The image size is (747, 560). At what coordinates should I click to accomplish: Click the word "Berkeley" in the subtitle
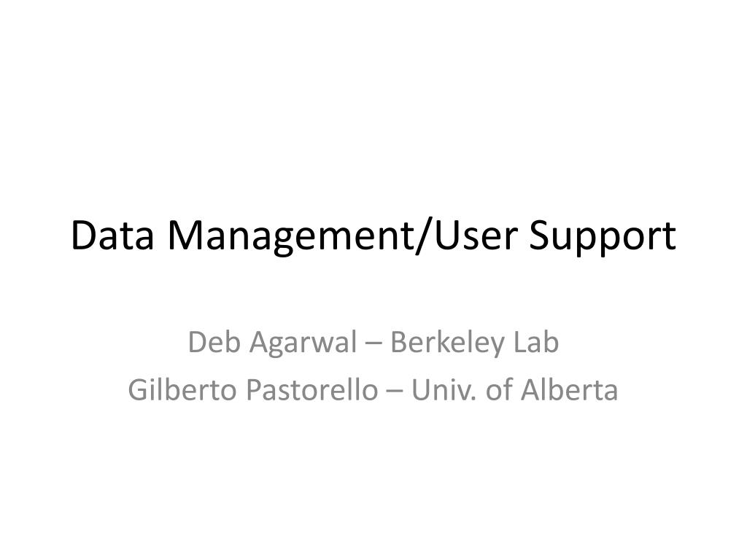tap(447, 344)
